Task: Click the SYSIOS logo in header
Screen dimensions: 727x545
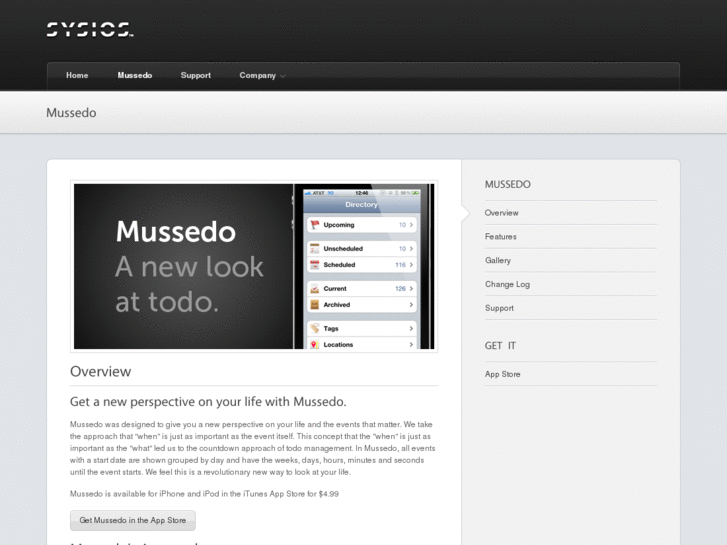Action: [x=90, y=29]
